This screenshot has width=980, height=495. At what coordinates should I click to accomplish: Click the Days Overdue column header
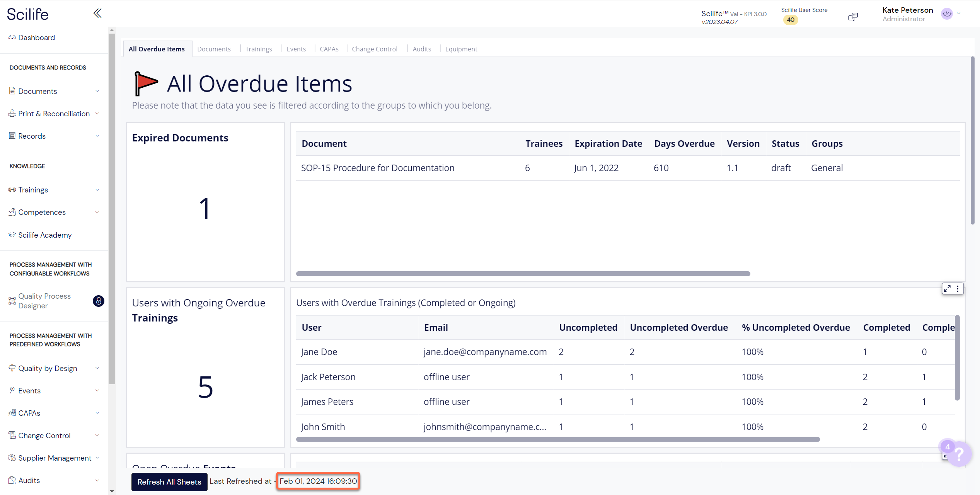point(684,144)
